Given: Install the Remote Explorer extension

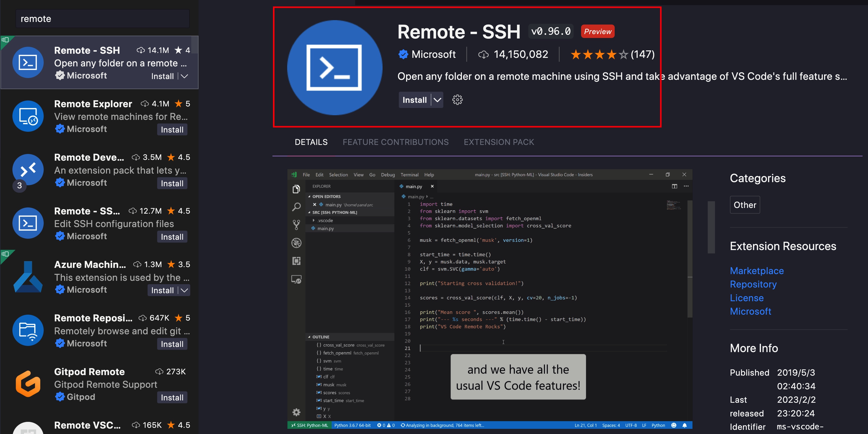Looking at the screenshot, I should click(172, 130).
